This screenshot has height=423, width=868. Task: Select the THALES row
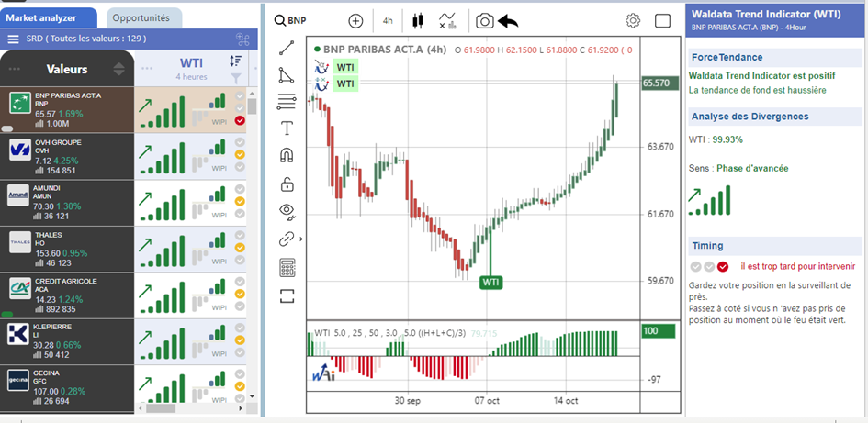pos(125,249)
